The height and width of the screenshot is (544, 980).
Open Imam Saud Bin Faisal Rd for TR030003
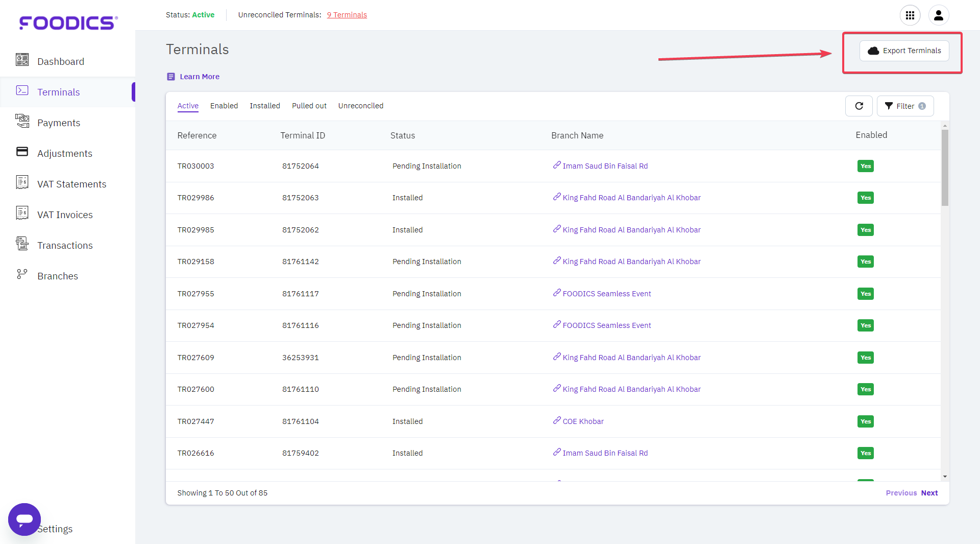605,166
